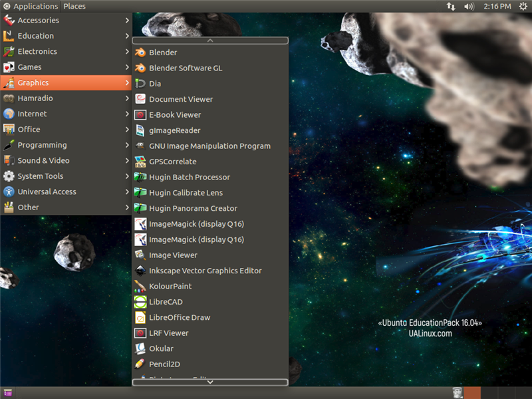Open the Applications menu in top panel
The width and height of the screenshot is (532, 399).
click(31, 7)
